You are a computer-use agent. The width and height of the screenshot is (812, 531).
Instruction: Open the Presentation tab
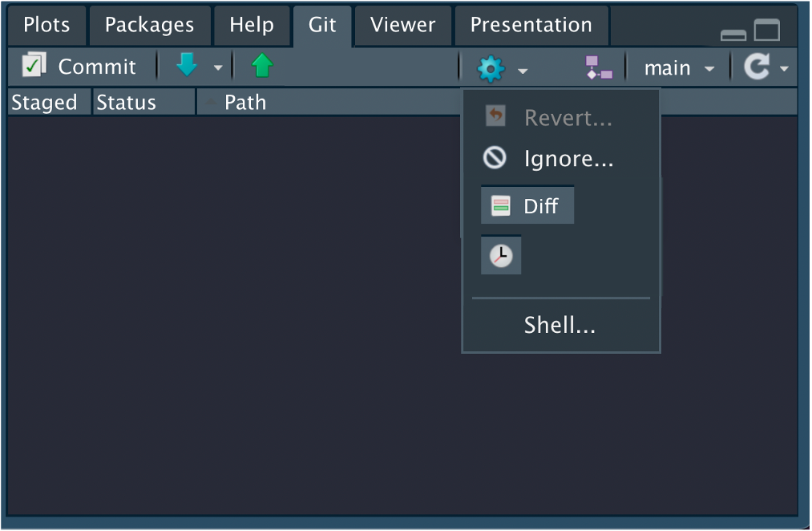(x=531, y=25)
